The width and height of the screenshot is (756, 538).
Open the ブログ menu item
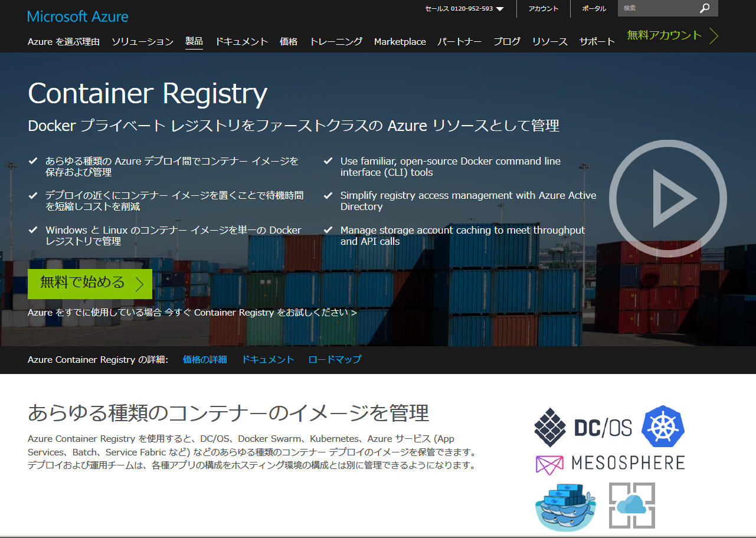[507, 41]
